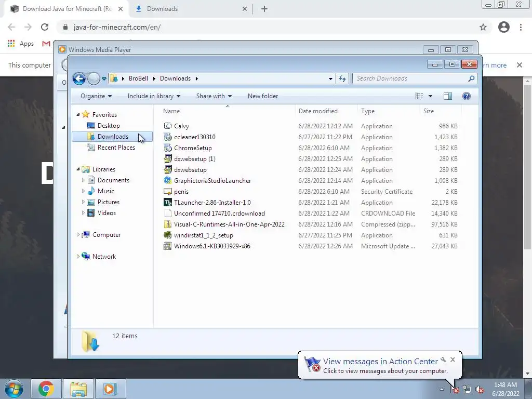
Task: Open the Chrome profile icon
Action: (504, 27)
